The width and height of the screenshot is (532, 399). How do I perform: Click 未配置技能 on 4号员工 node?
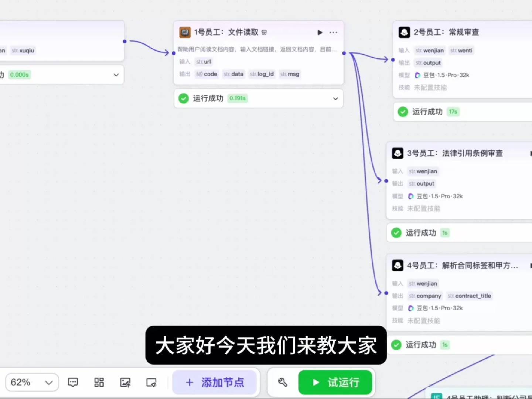(x=424, y=321)
